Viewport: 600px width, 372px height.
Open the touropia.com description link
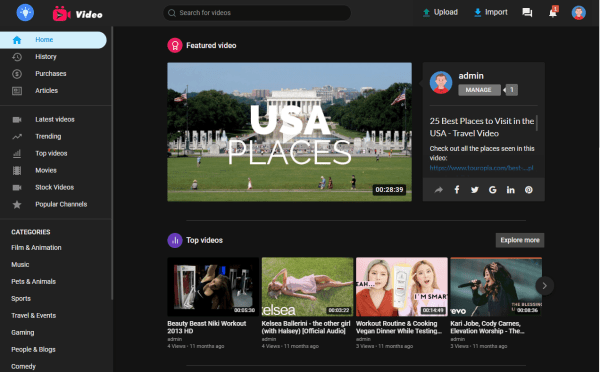coord(481,168)
